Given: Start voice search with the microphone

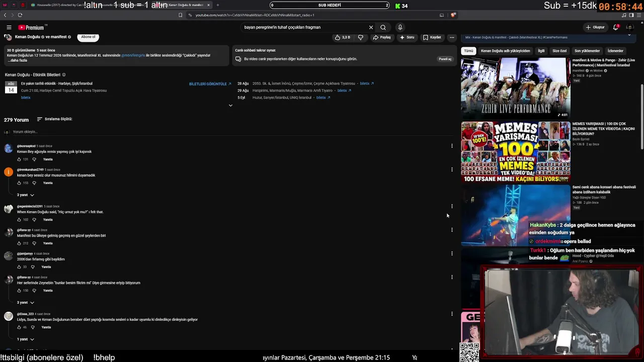Looking at the screenshot, I should (400, 27).
